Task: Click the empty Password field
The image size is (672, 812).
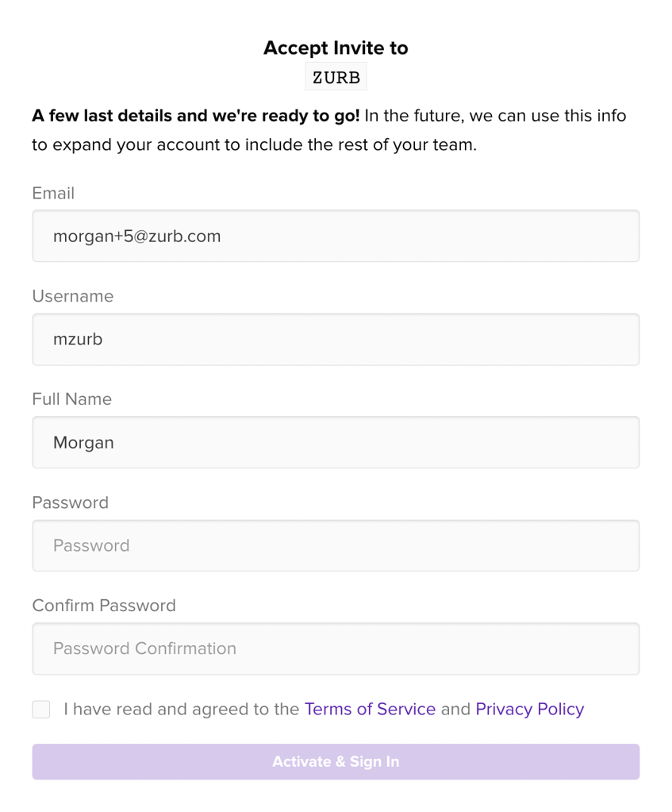Action: [x=336, y=545]
